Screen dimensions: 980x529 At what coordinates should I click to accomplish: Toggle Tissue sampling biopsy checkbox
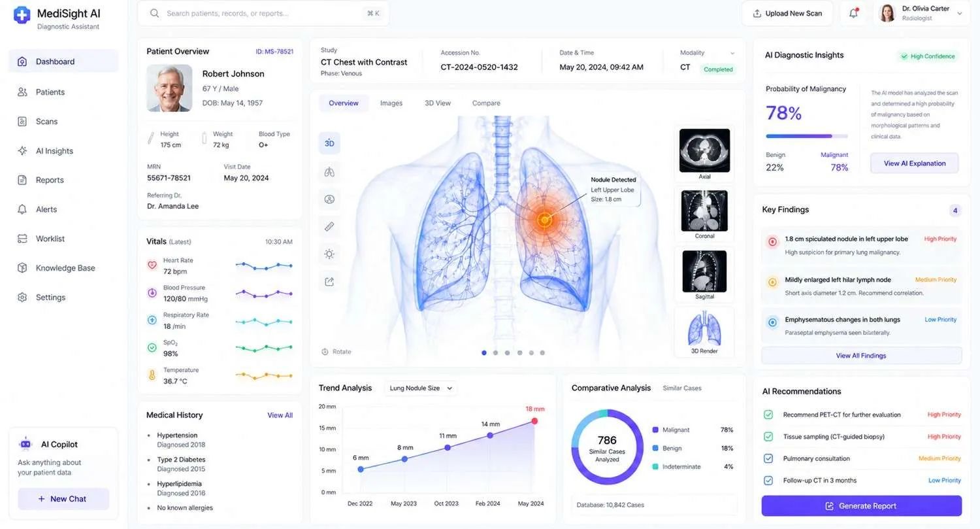pos(768,436)
